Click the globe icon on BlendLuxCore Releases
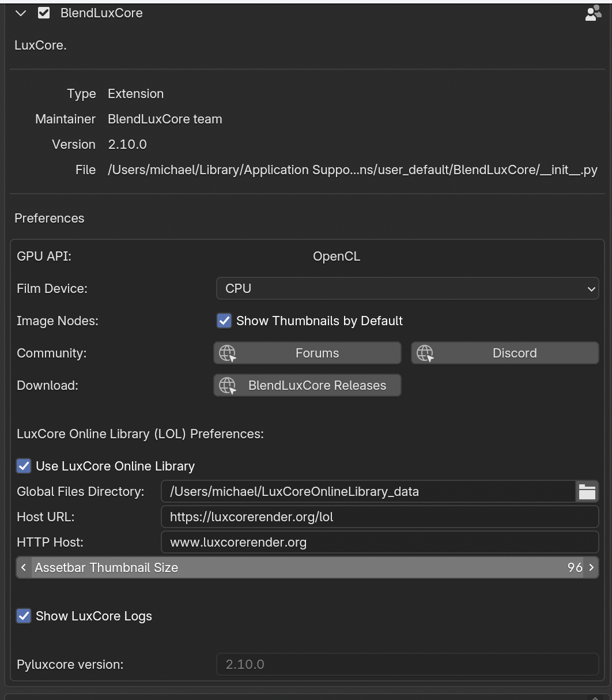This screenshot has width=612, height=700. pyautogui.click(x=228, y=386)
